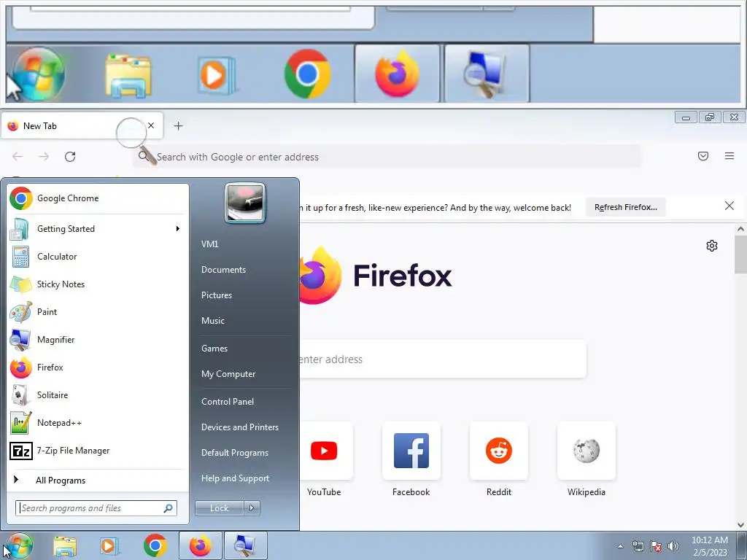The width and height of the screenshot is (747, 560).
Task: Click the Firefox page scrollbar thumb
Action: point(741,254)
